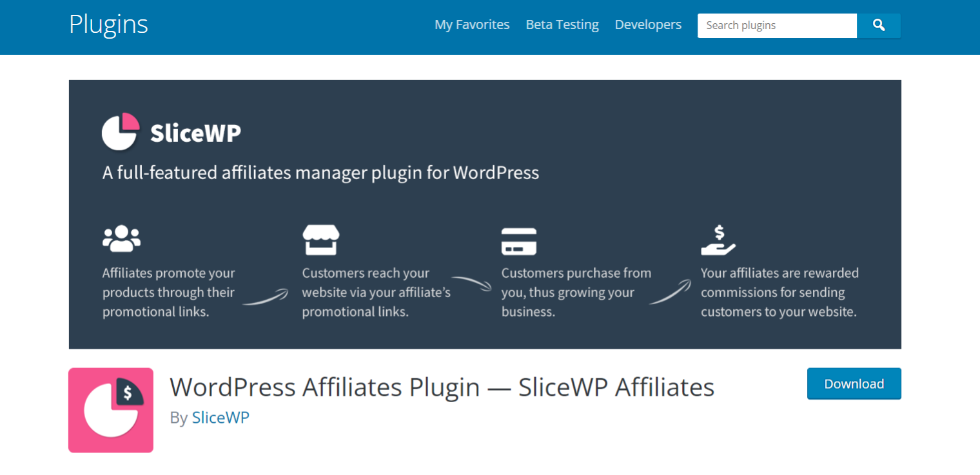Click the SliceWP pie logo in banner
980x475 pixels.
click(121, 132)
